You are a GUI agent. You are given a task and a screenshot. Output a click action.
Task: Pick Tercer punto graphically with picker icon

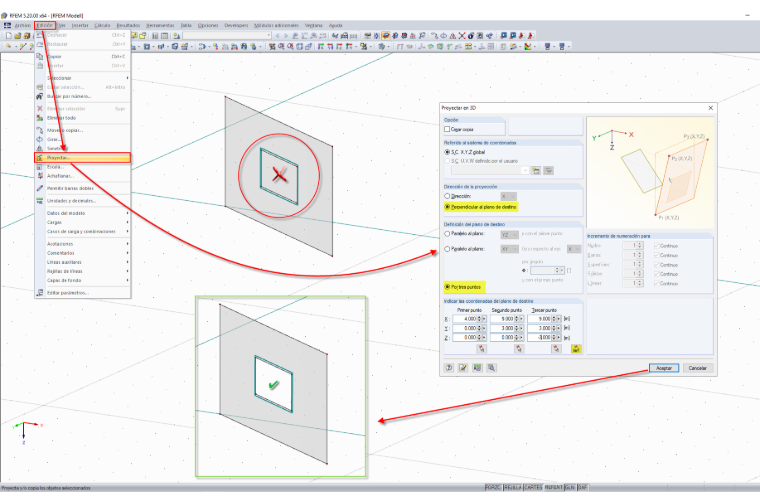(x=556, y=348)
